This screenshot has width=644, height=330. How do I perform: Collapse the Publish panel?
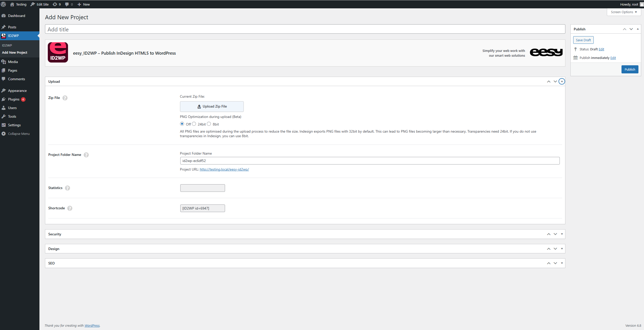(638, 29)
